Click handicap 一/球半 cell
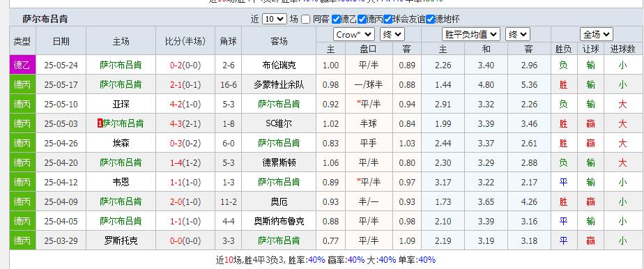Image resolution: width=644 pixels, height=269 pixels. (x=369, y=84)
